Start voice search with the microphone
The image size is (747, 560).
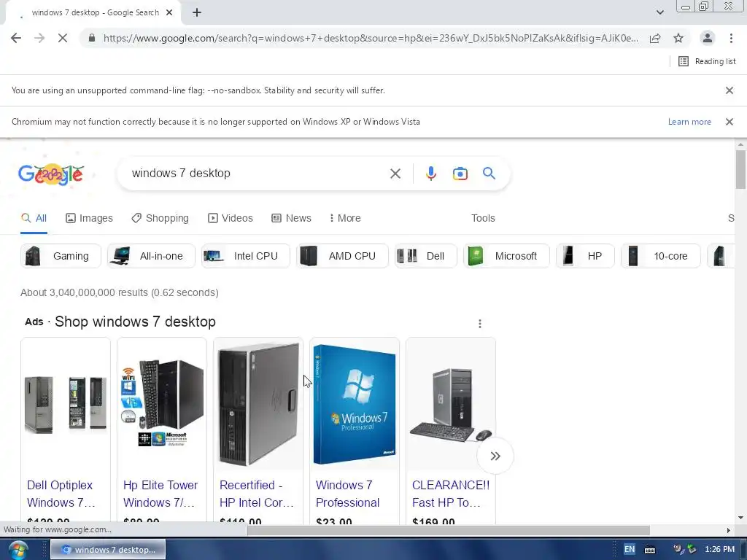430,174
